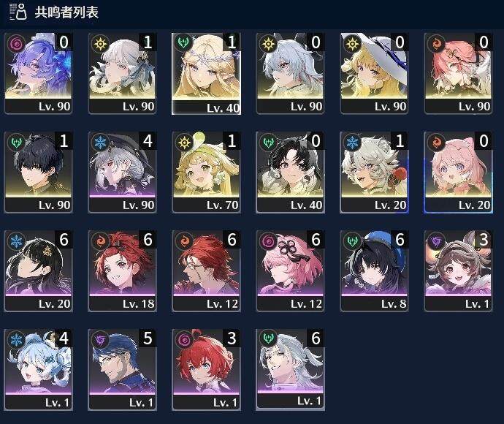The width and height of the screenshot is (504, 424).
Task: Click the Fusion element icon on pink-haired Lv. 90 card
Action: pos(436,43)
